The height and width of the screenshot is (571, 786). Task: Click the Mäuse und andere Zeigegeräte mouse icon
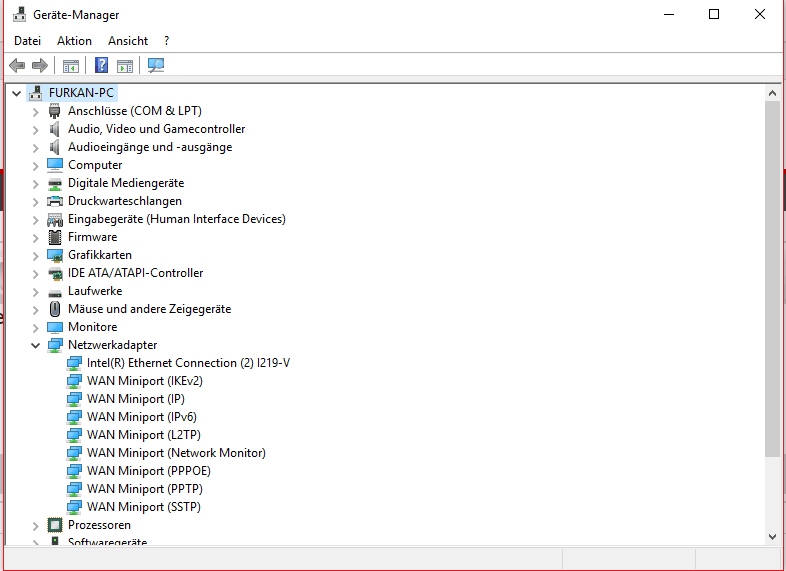pyautogui.click(x=55, y=309)
